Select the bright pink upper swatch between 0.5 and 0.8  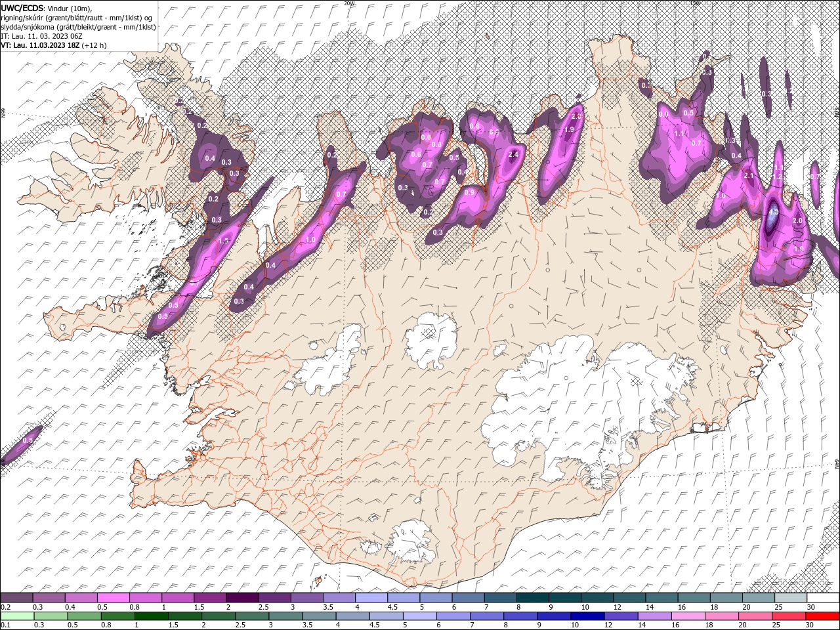click(x=114, y=597)
